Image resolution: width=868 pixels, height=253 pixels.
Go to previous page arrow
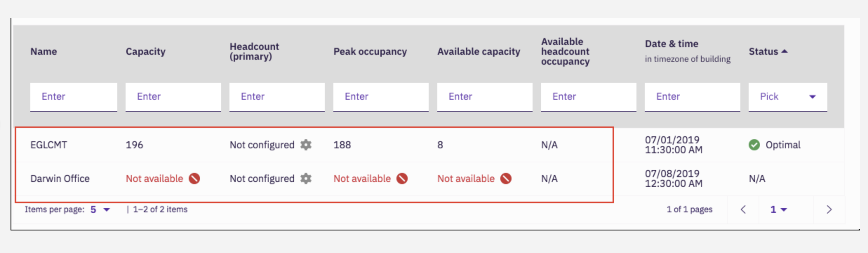coord(743,210)
